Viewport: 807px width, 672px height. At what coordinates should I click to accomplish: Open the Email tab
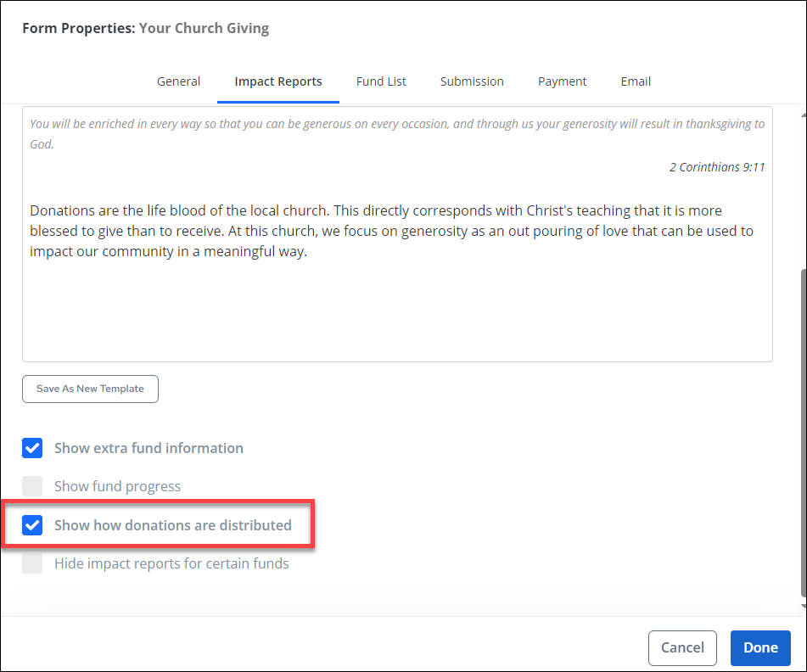tap(636, 81)
